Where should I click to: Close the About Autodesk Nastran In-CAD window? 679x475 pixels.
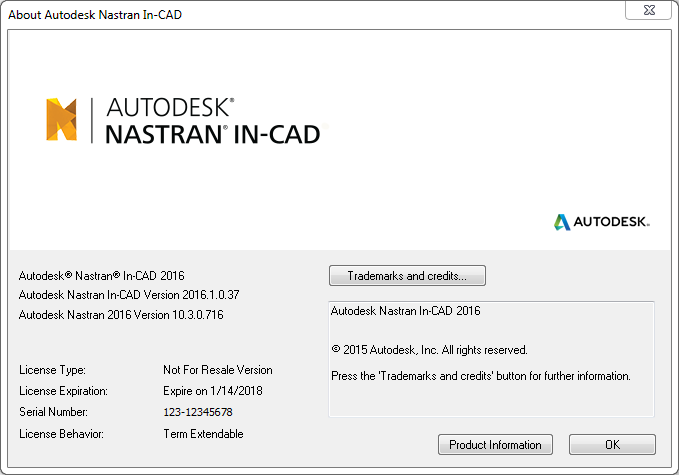(x=649, y=10)
